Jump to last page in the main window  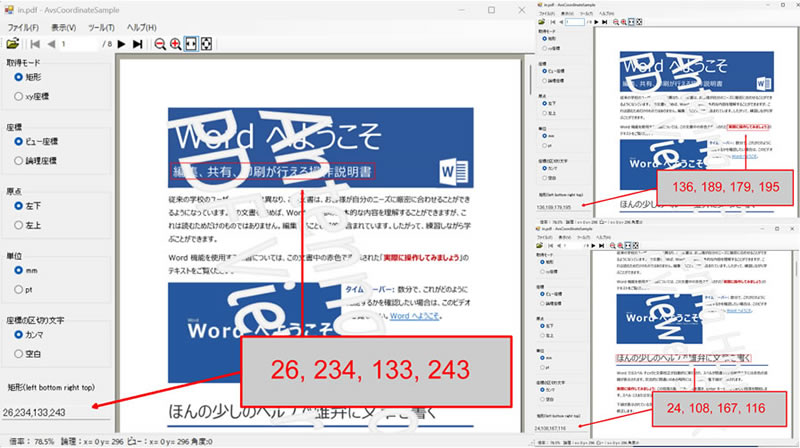[137, 44]
